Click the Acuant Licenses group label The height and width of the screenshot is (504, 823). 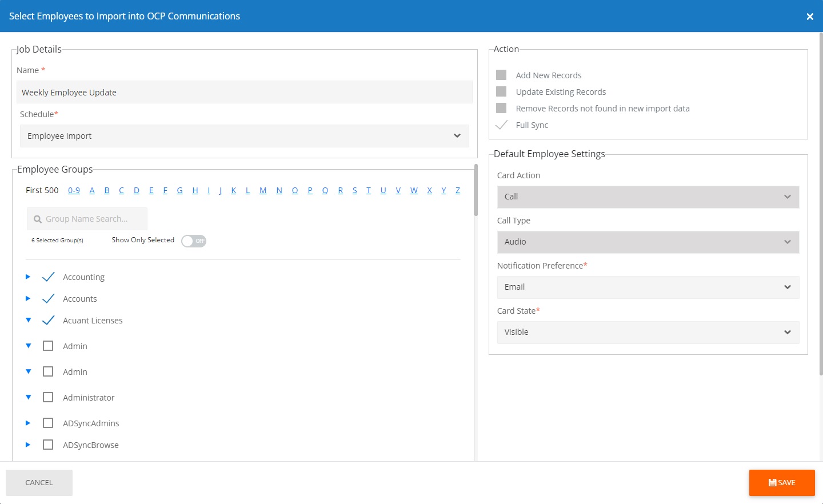93,321
